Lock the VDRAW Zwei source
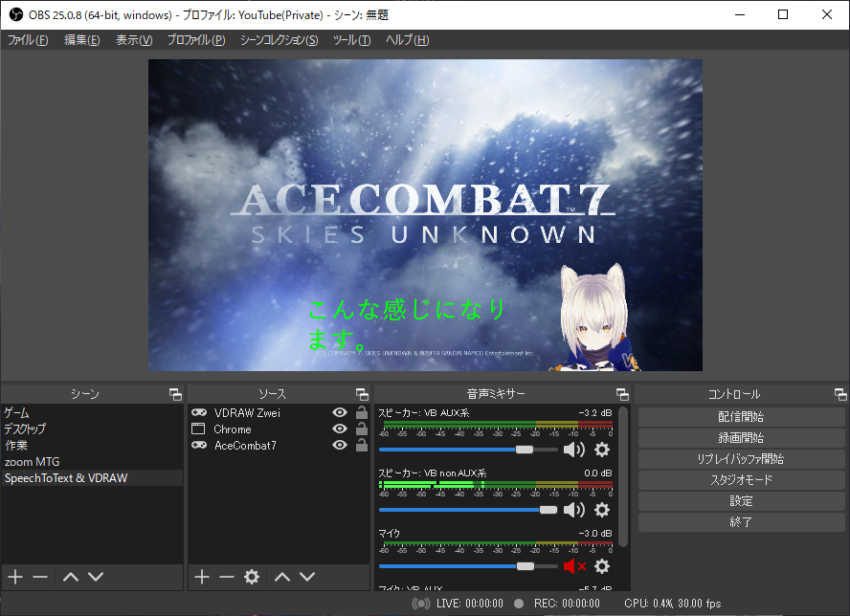This screenshot has width=850, height=616. coord(362,412)
